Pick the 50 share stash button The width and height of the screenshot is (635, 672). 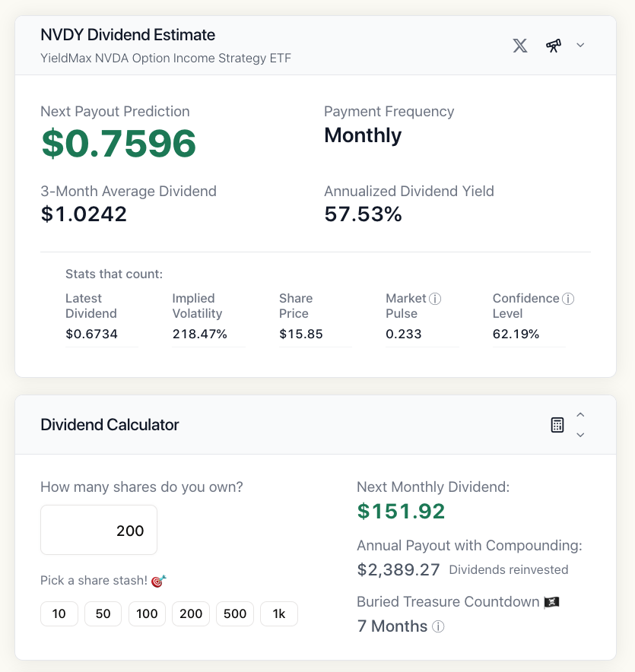point(103,613)
